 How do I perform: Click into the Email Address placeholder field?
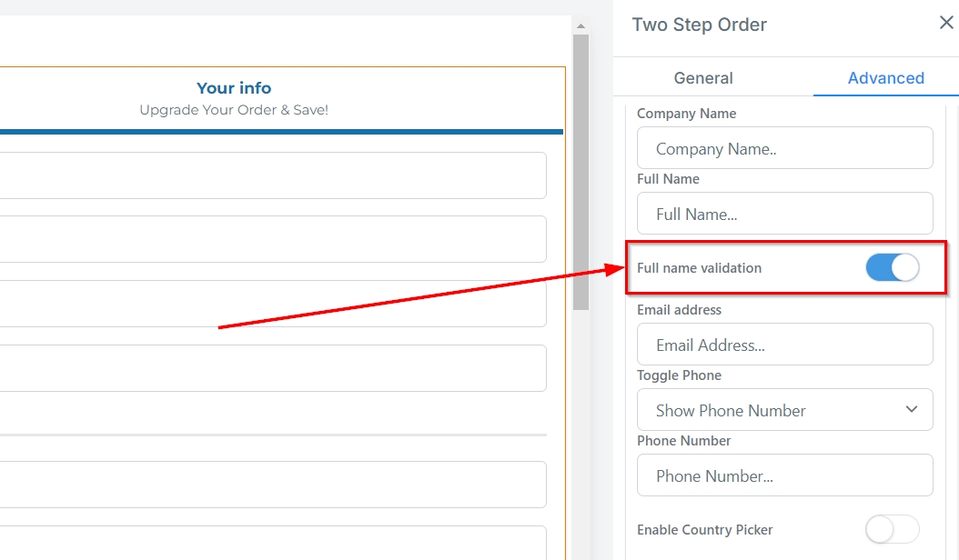784,345
